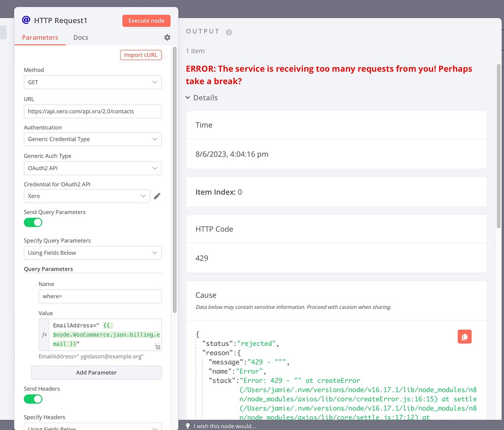Copy the error JSON using the clipboard icon
This screenshot has width=504, height=430.
click(x=464, y=337)
